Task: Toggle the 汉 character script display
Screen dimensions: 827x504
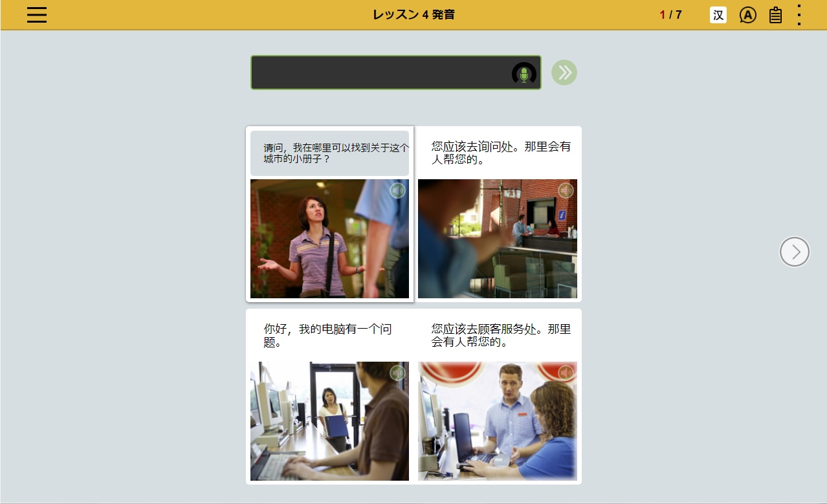Action: pyautogui.click(x=718, y=15)
